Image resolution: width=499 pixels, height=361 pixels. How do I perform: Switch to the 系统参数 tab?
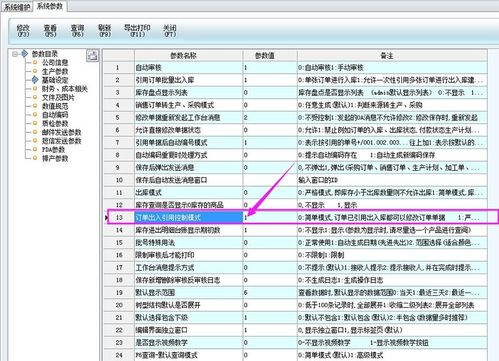[x=50, y=6]
